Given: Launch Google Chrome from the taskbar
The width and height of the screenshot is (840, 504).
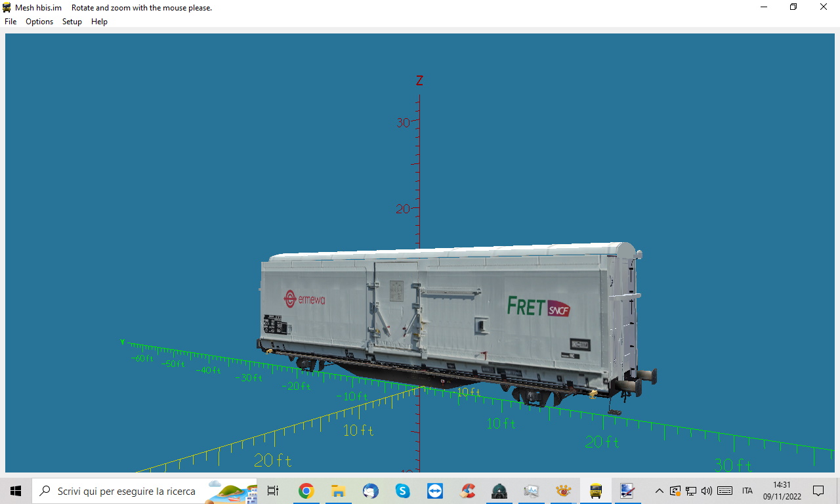Looking at the screenshot, I should (306, 491).
